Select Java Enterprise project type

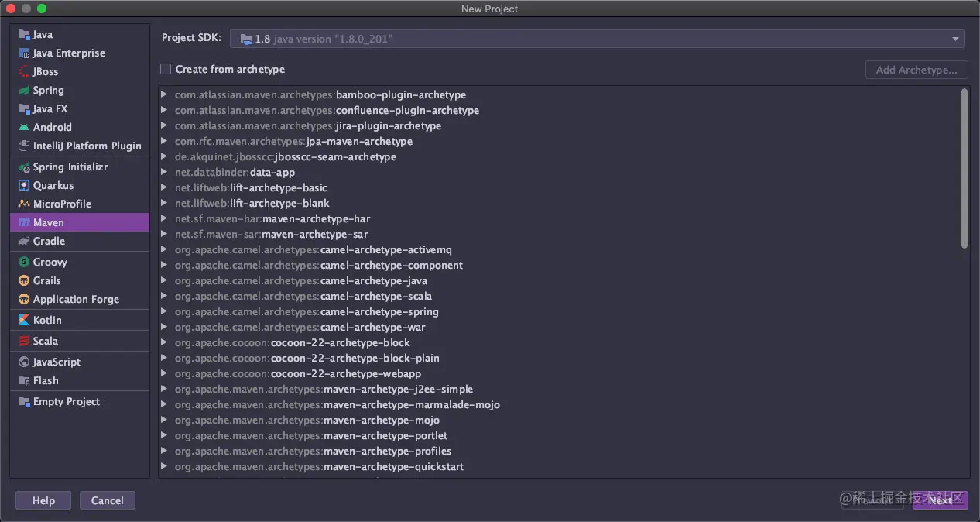coord(80,53)
